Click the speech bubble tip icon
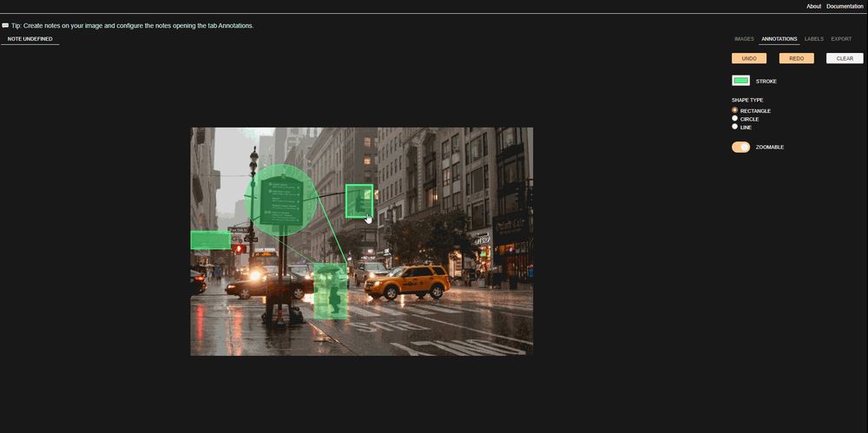The width and height of the screenshot is (868, 433). pyautogui.click(x=5, y=25)
